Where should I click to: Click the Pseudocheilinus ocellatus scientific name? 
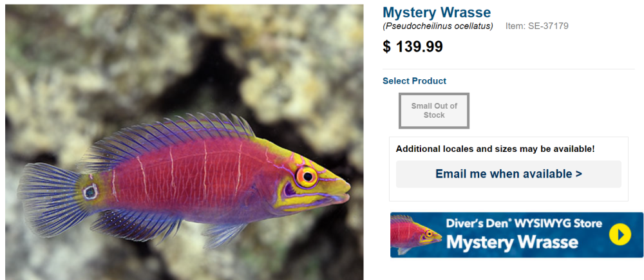(x=438, y=26)
